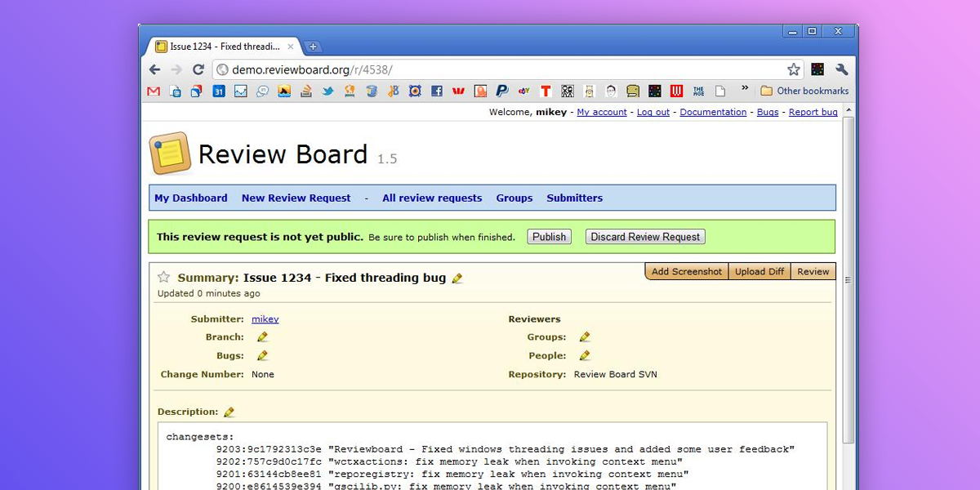980x490 pixels.
Task: Open the Documentation link
Action: (x=713, y=113)
